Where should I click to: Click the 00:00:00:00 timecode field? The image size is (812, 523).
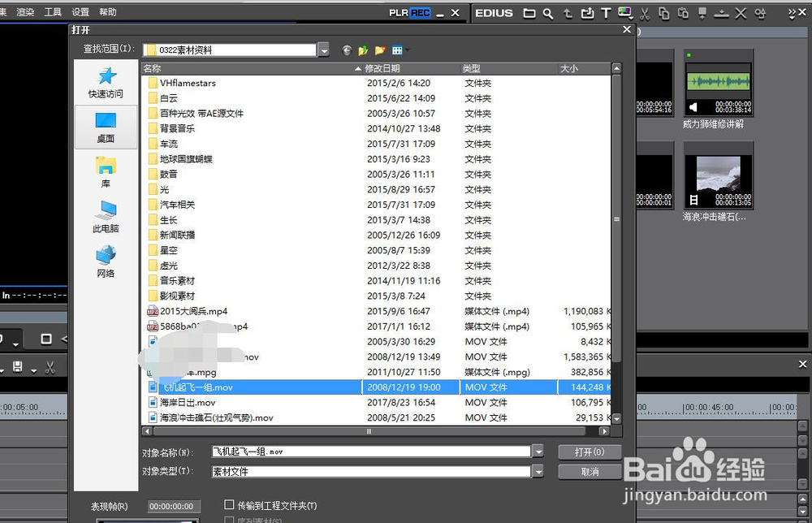pos(173,505)
